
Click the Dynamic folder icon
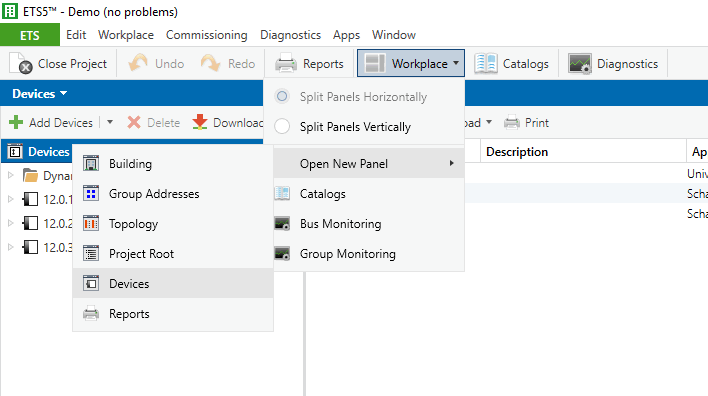30,175
